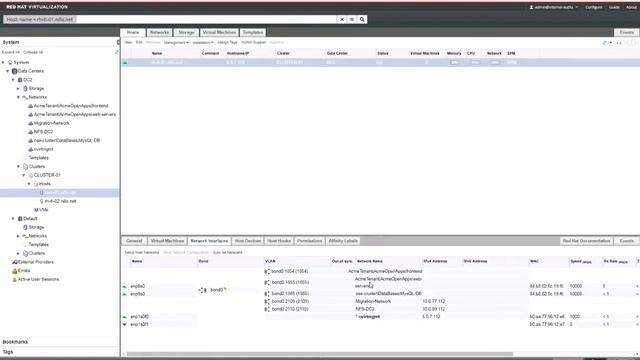Click the refresh icon in hosts toolbar
The height and width of the screenshot is (360, 640).
pos(604,42)
